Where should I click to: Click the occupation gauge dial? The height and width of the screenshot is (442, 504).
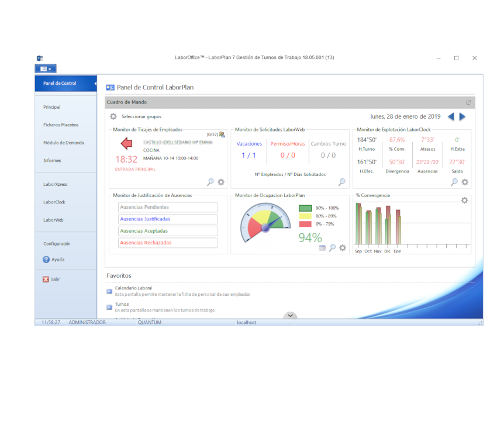265,222
